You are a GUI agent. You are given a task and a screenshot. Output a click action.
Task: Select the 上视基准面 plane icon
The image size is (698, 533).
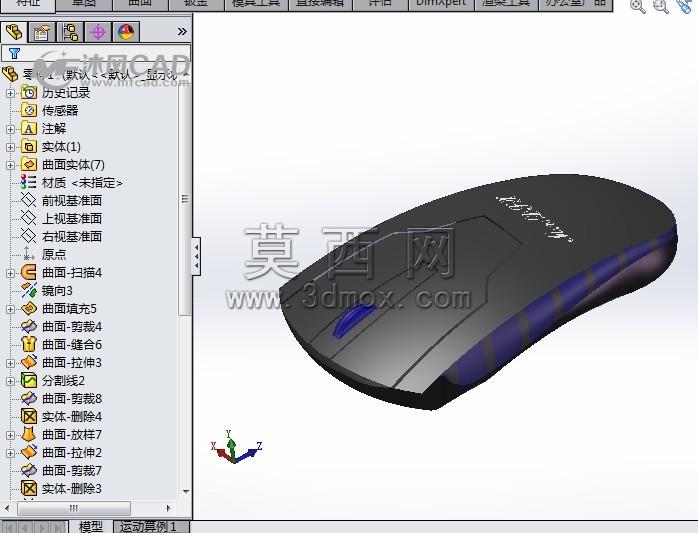[29, 218]
